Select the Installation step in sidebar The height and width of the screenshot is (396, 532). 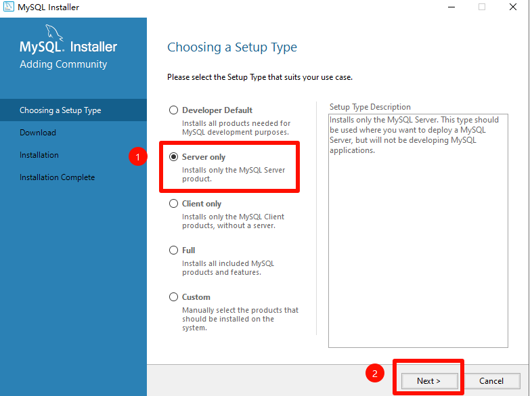point(39,155)
